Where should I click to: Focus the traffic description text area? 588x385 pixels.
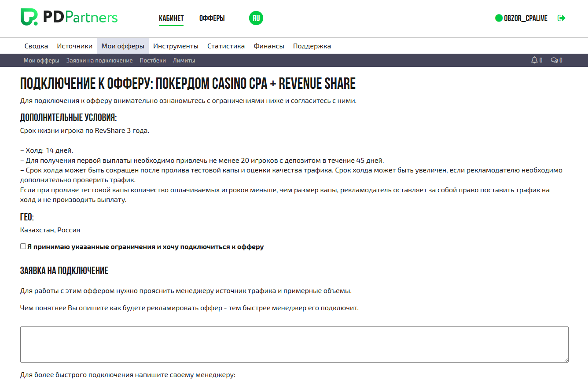pyautogui.click(x=294, y=345)
